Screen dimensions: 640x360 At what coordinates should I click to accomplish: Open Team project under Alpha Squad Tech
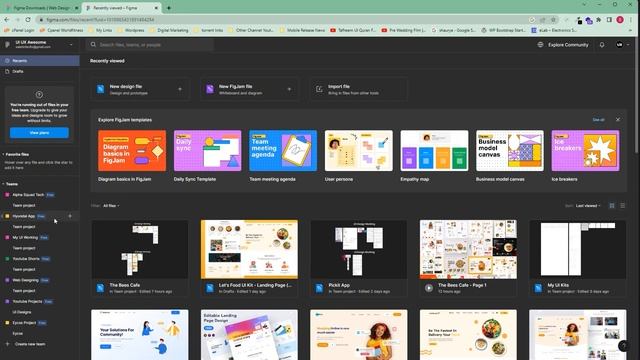click(24, 205)
